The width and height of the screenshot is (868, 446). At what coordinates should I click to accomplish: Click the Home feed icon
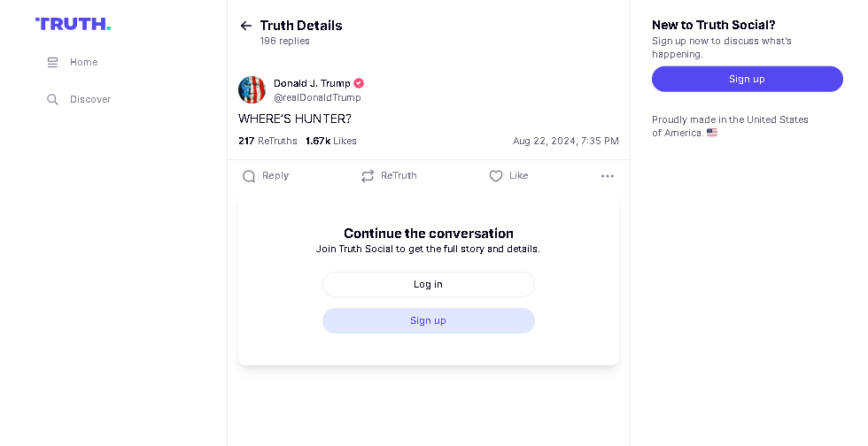tap(52, 63)
